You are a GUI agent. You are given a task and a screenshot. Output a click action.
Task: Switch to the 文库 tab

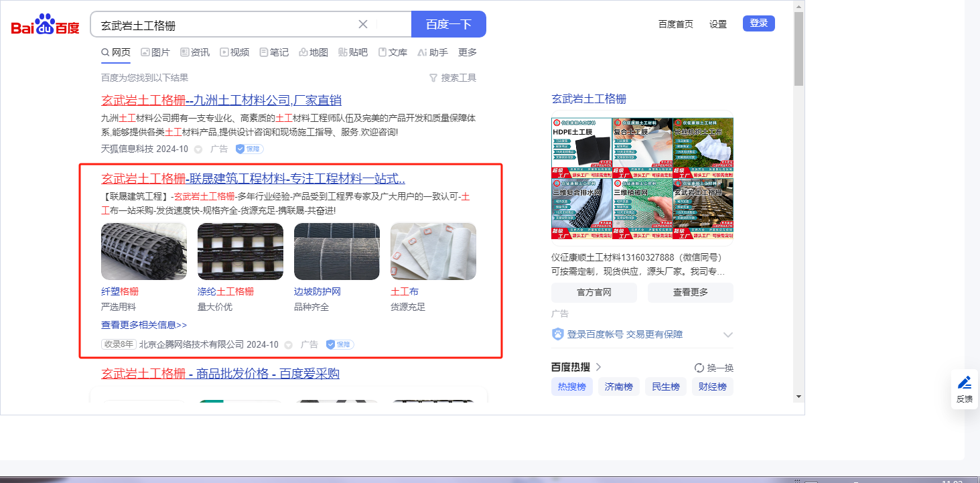(x=393, y=52)
